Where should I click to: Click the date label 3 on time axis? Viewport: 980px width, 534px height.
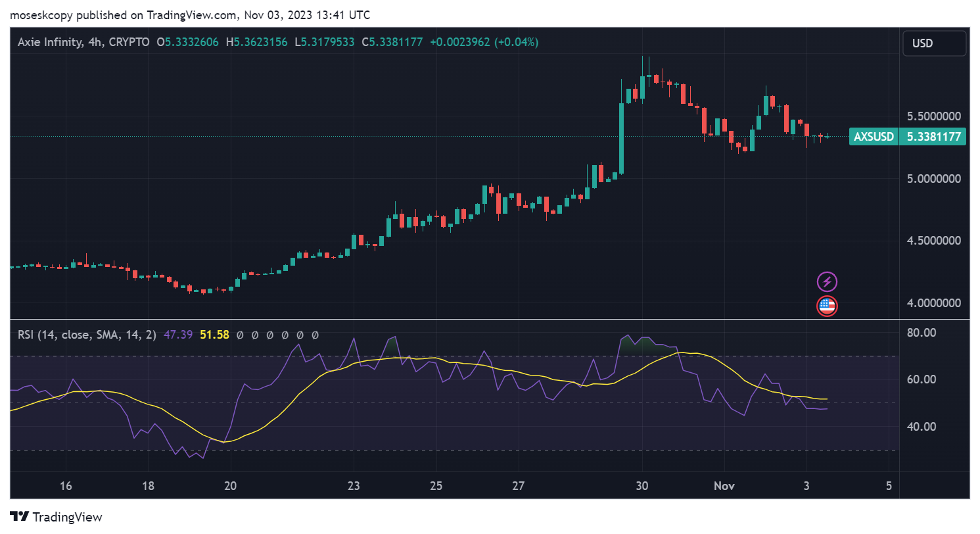(x=806, y=486)
